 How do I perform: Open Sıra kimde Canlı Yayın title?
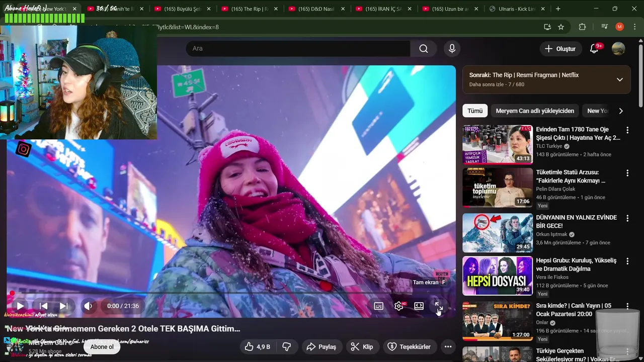click(574, 310)
